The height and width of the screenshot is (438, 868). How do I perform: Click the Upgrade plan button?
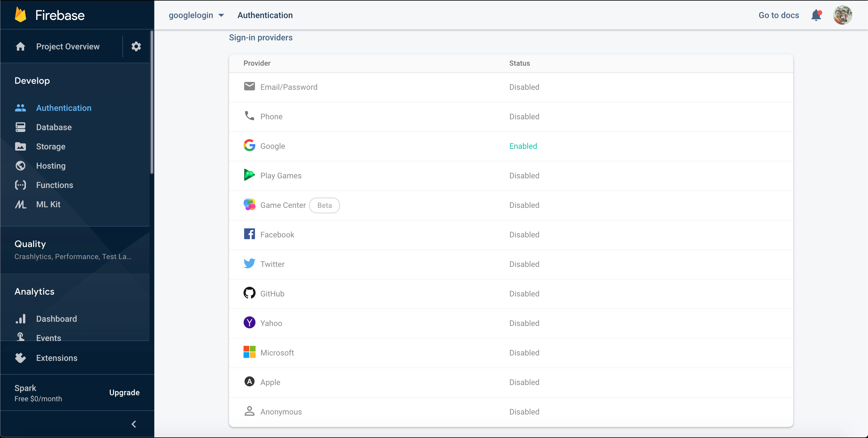(x=124, y=393)
